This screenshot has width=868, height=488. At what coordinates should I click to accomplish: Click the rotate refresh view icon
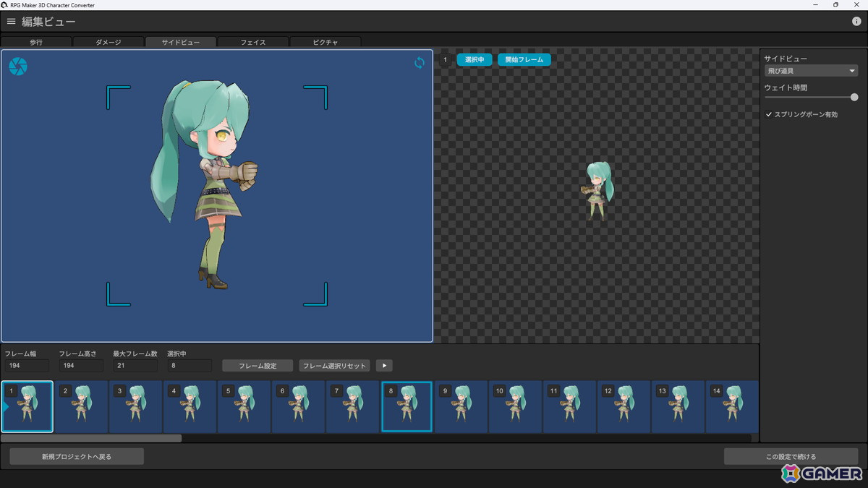tap(419, 63)
